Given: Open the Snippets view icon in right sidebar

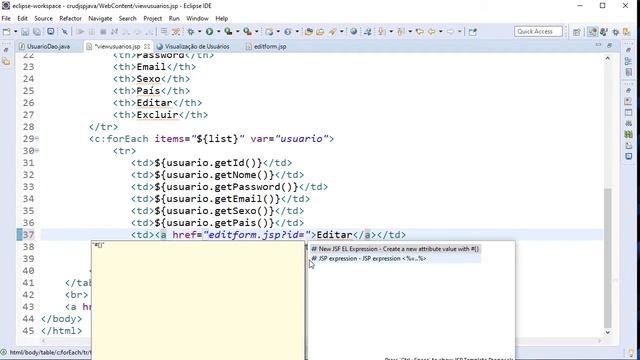Looking at the screenshot, I should point(629,145).
